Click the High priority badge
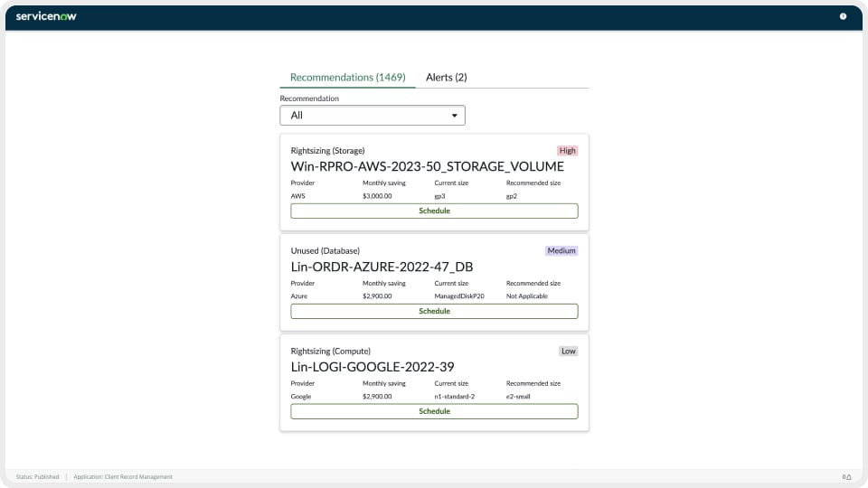Viewport: 868px width, 488px height. click(567, 151)
